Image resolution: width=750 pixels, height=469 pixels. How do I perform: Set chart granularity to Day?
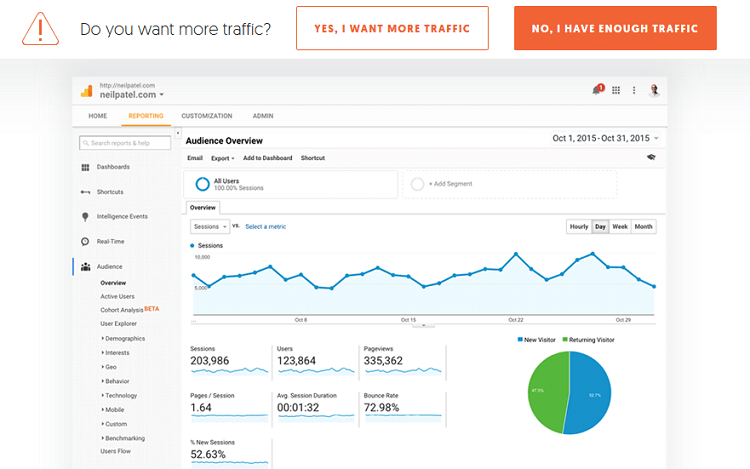point(600,227)
